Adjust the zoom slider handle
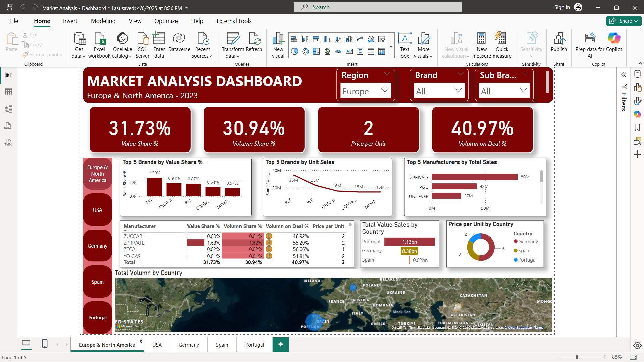Viewport: 644px width, 362px height. point(577,357)
